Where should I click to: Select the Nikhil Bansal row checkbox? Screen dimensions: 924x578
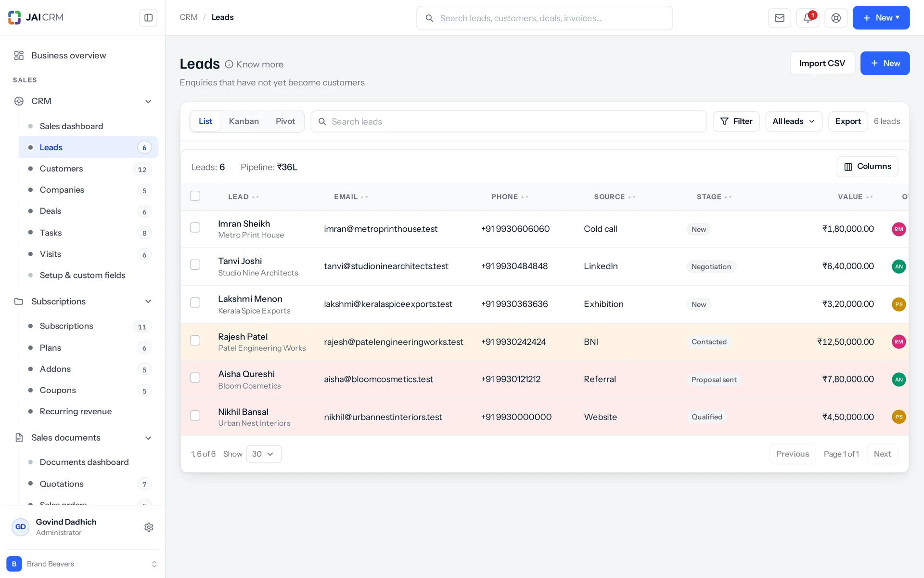point(195,416)
